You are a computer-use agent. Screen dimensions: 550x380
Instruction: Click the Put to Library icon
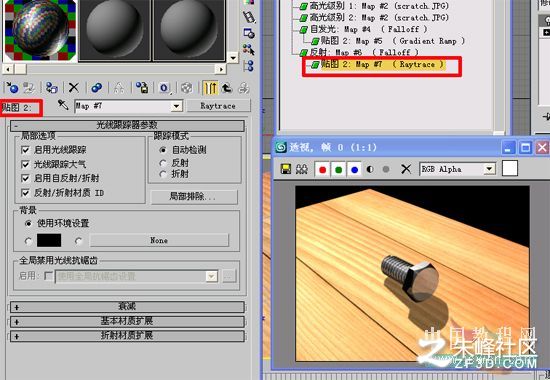click(x=142, y=88)
